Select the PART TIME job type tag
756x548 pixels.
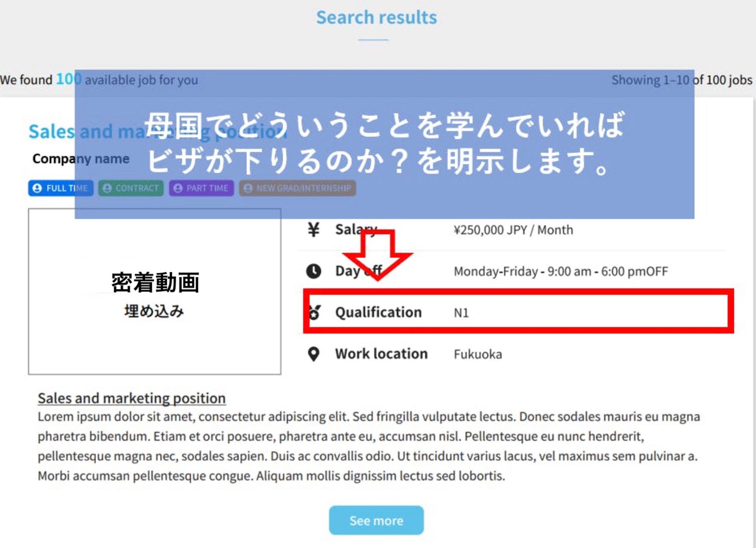pos(201,188)
